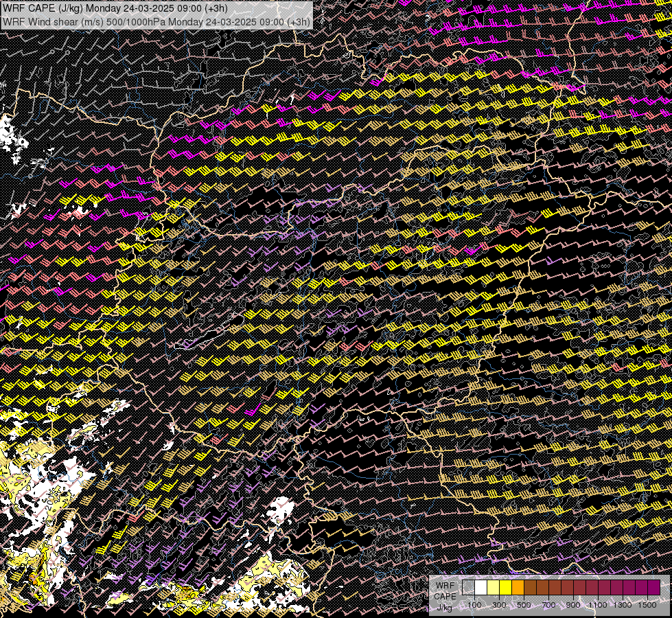Select the pale yellow 200–300 J/kg legend swatch
This screenshot has width=672, height=618.
494,588
